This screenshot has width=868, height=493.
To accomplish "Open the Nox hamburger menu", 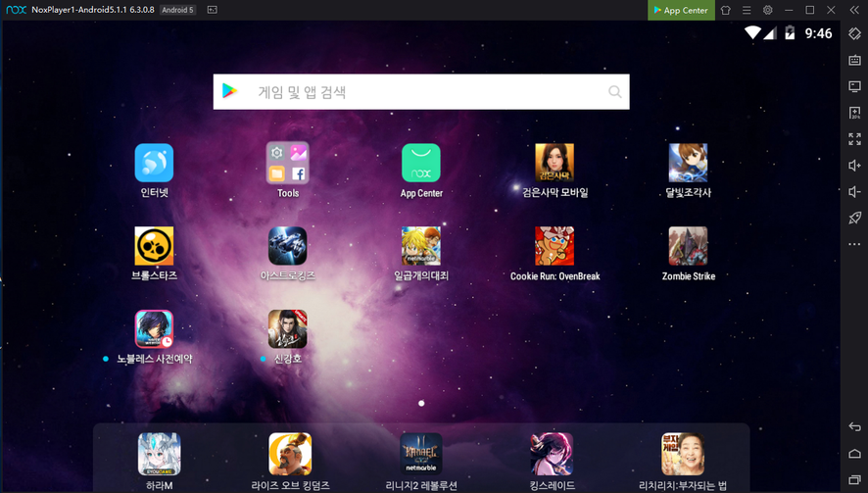I will point(747,10).
